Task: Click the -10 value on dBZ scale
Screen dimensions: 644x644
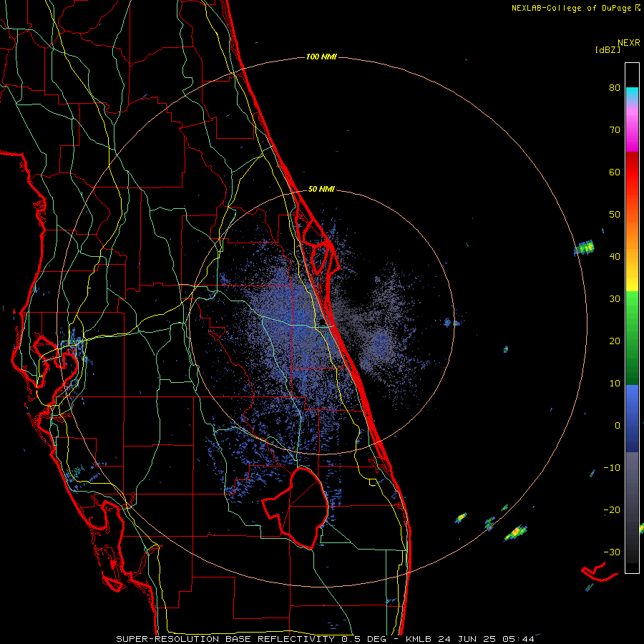Action: [612, 468]
